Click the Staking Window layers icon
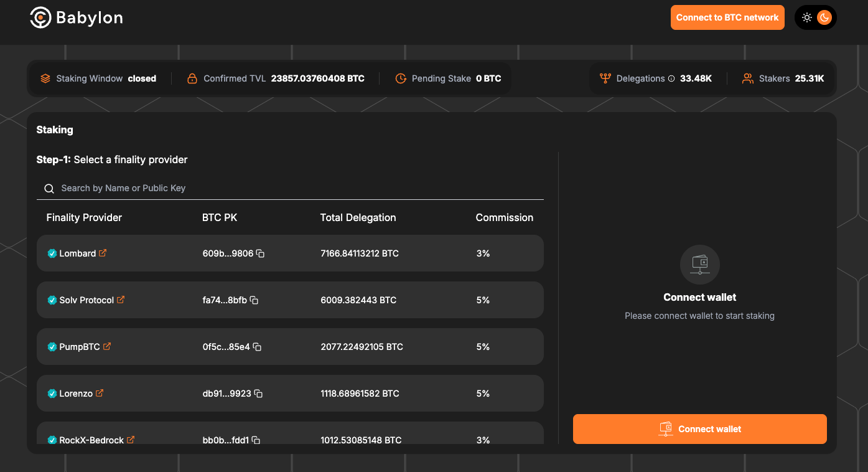The height and width of the screenshot is (472, 868). [45, 78]
